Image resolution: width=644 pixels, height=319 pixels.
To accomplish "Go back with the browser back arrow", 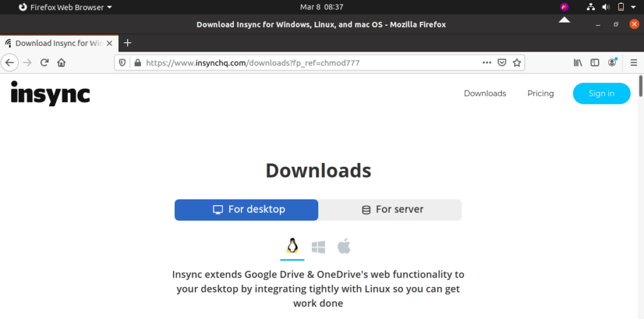I will 9,63.
